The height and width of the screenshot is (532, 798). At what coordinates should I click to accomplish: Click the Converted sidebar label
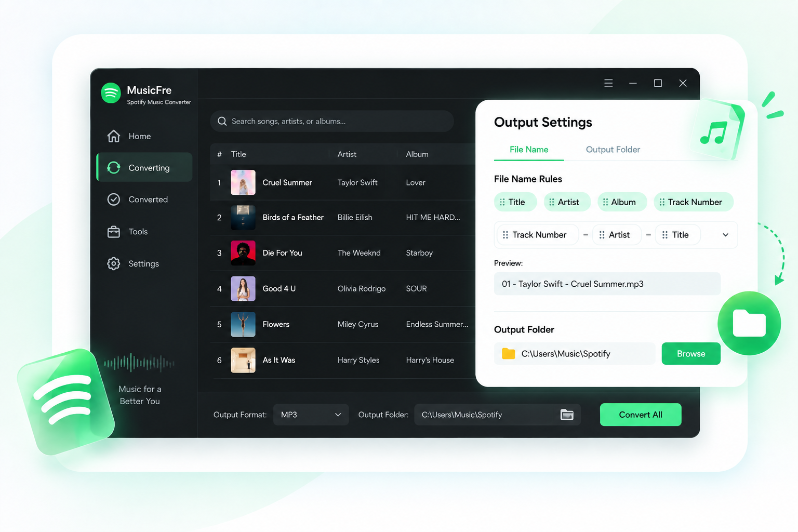[148, 199]
